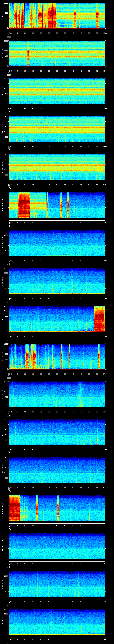Screen dimensions: 114x644
Task: Click the 4:00 end time label
Action: click(x=105, y=639)
